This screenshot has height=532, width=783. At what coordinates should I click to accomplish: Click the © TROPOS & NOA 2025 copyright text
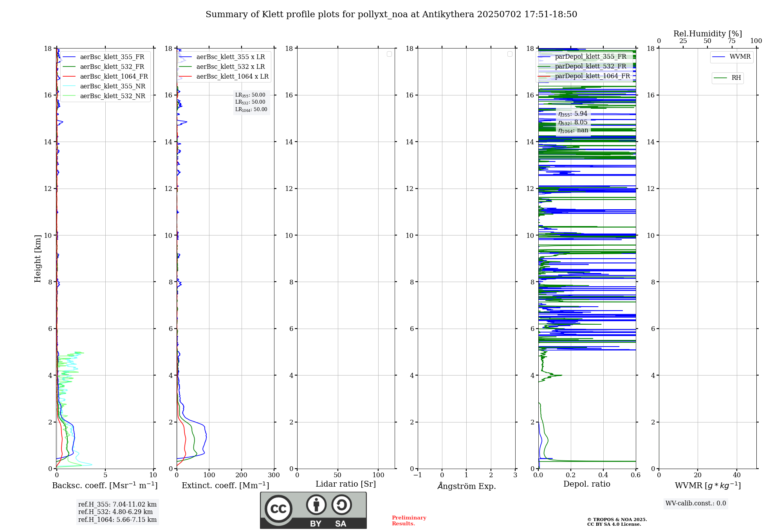point(617,519)
